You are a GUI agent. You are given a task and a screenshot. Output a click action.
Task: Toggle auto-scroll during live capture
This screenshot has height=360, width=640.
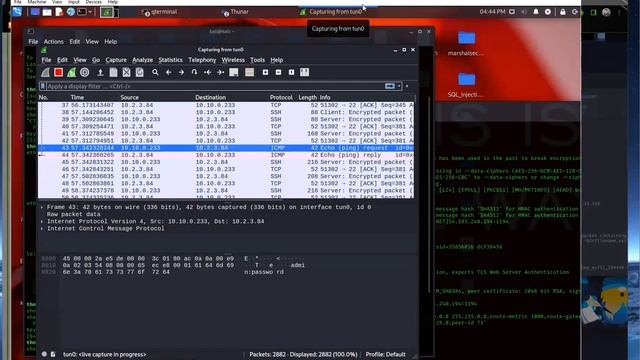coord(233,72)
